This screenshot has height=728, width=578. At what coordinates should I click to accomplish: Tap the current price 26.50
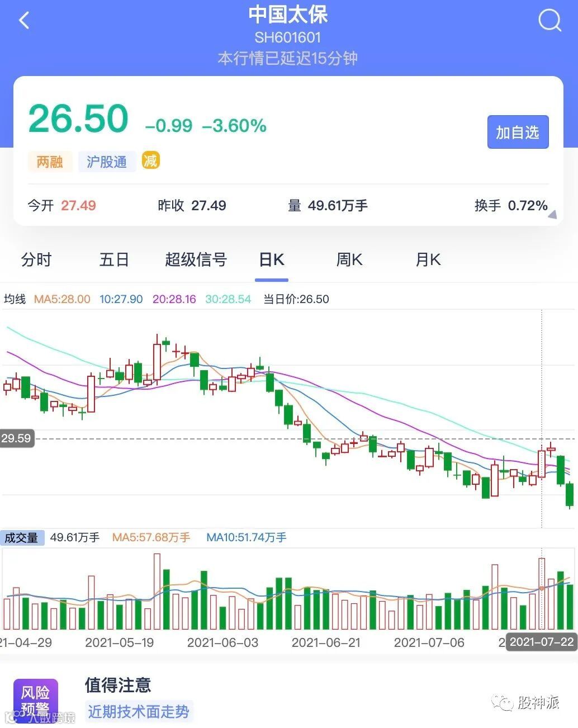pyautogui.click(x=78, y=118)
